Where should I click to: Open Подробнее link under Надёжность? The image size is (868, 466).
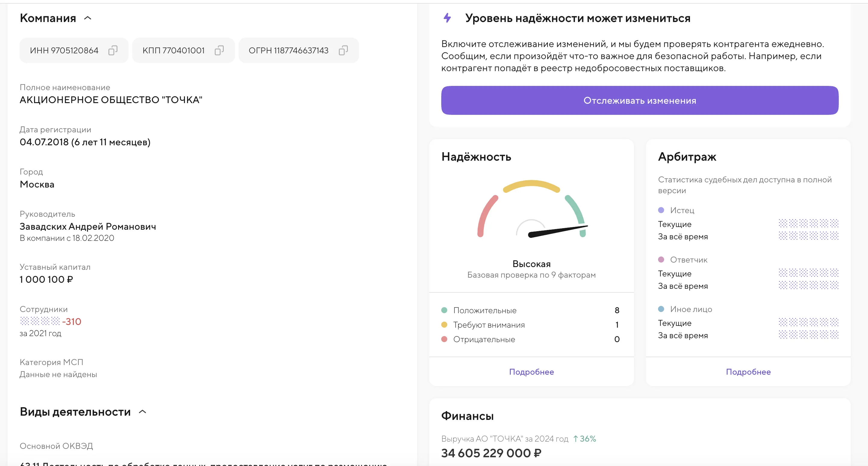[x=531, y=372]
